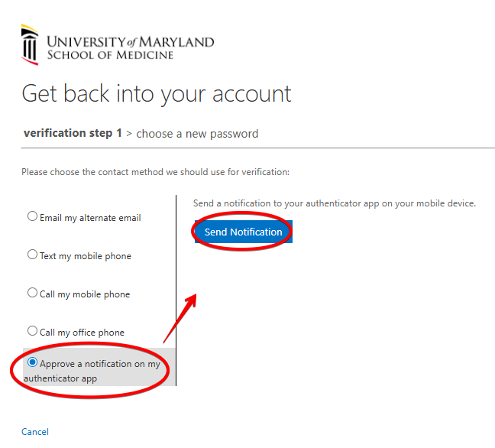495x448 pixels.
Task: Click the University of Maryland shield logo
Action: pyautogui.click(x=30, y=44)
